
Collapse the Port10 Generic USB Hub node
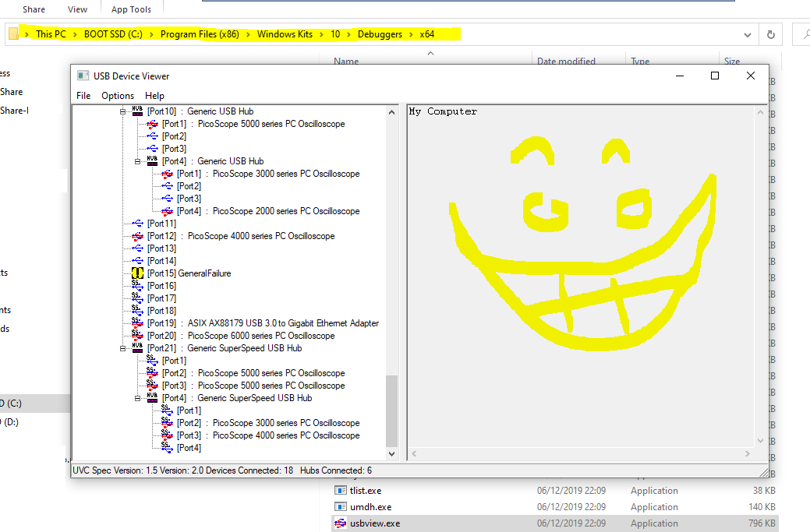tap(123, 111)
